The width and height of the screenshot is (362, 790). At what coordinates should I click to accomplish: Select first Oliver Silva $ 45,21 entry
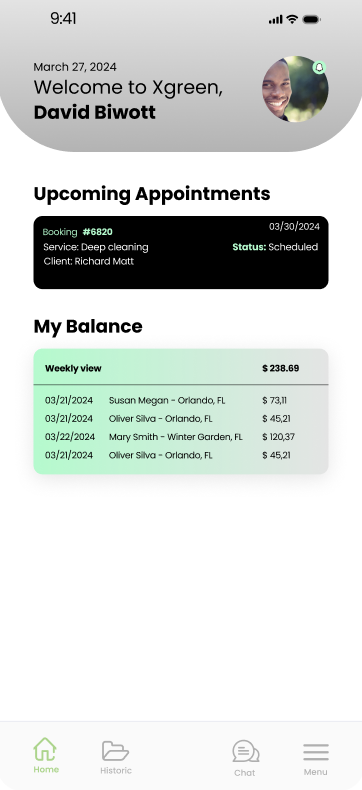(181, 419)
